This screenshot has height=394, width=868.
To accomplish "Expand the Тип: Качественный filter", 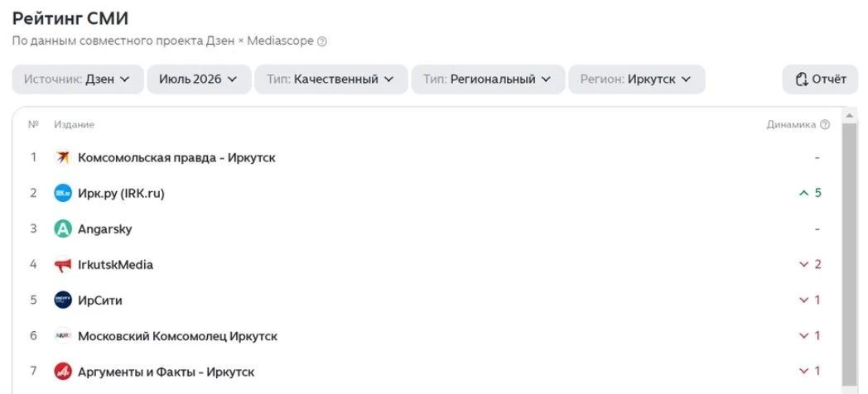I will (330, 79).
